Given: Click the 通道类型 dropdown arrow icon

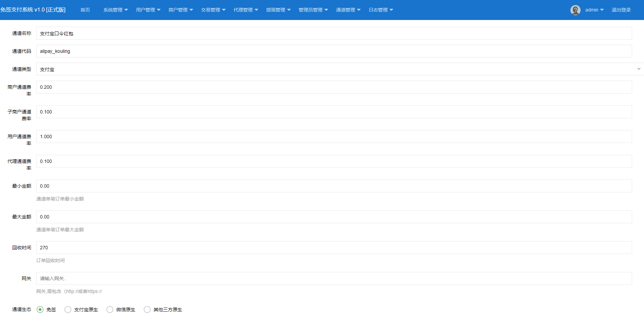Looking at the screenshot, I should (639, 69).
